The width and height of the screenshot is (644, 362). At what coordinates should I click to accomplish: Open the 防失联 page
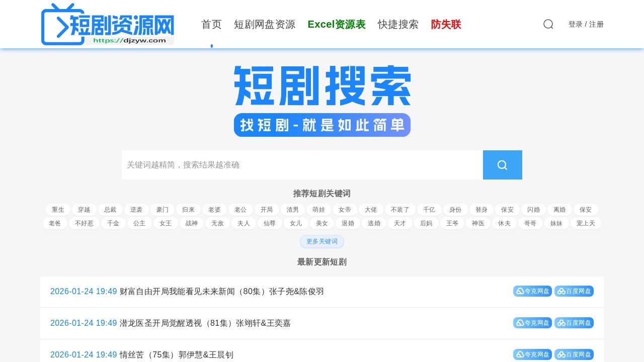coord(446,25)
